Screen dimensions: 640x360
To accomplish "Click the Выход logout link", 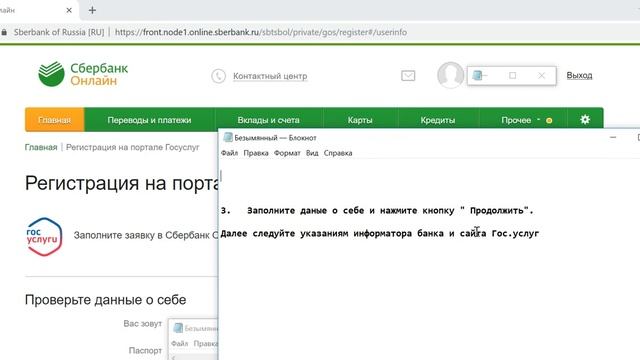I will 579,76.
